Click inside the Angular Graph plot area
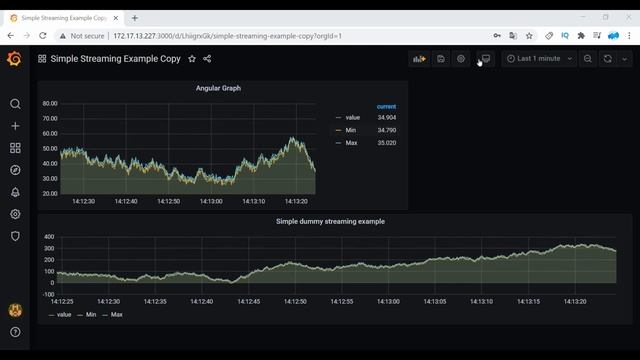This screenshot has width=640, height=360. coord(188,149)
